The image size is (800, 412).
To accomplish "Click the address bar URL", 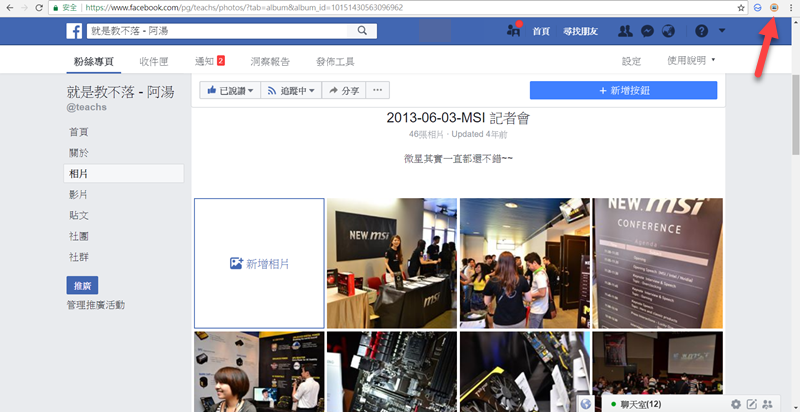I will 244,8.
